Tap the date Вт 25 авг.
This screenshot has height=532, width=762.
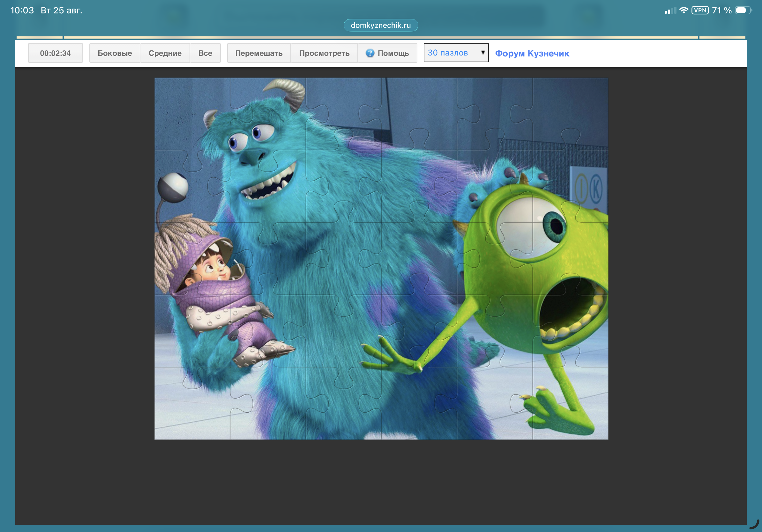coord(61,10)
